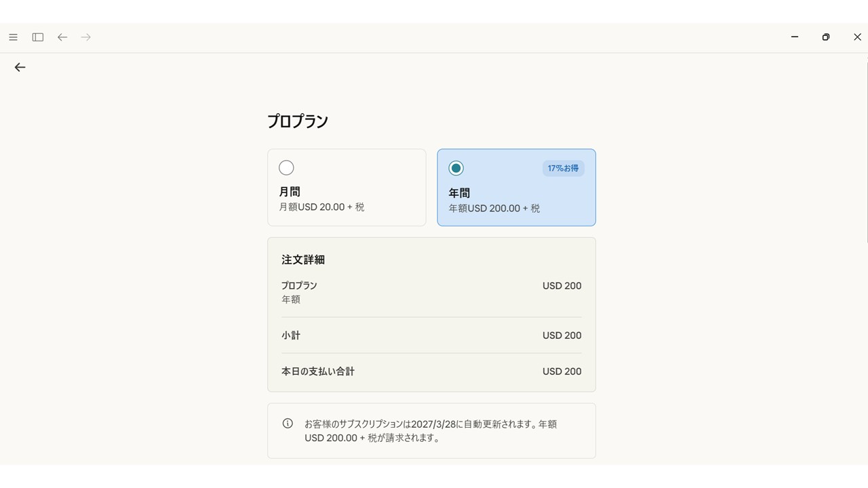Image resolution: width=868 pixels, height=488 pixels.
Task: Open the hamburger menu
Action: (13, 37)
